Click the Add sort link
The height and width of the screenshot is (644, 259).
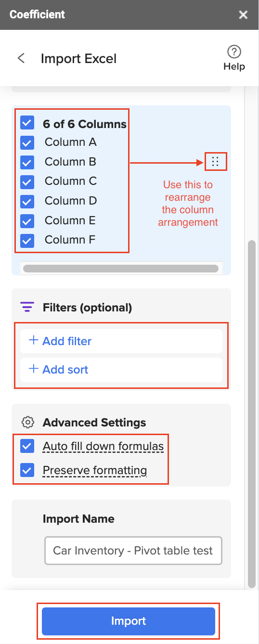[65, 370]
